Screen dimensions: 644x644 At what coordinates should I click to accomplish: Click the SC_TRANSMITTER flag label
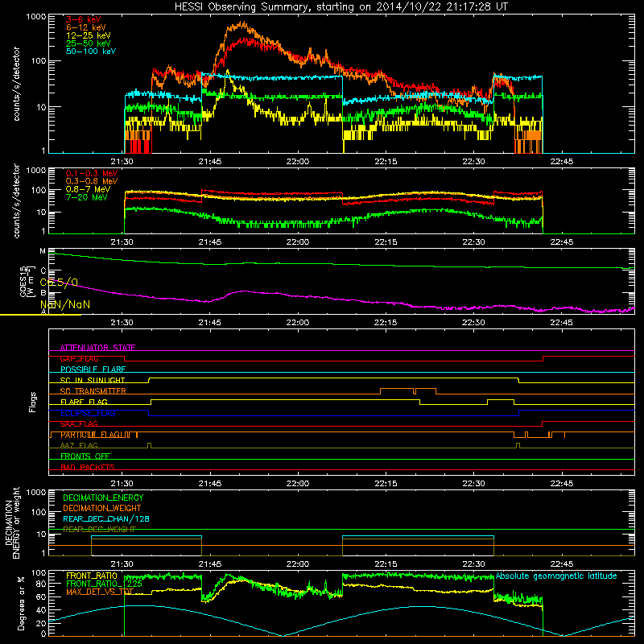pos(93,391)
